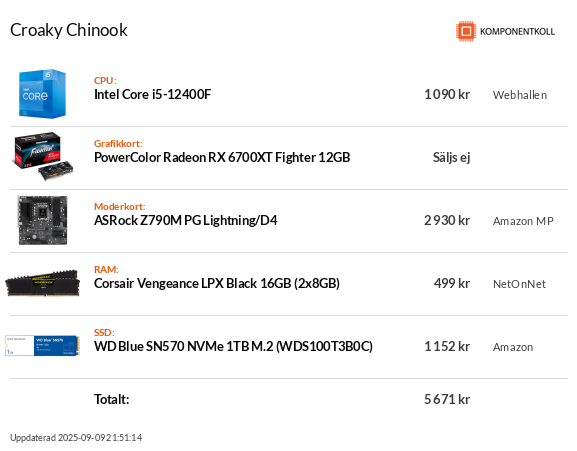Open the Webhallen store link

pos(520,95)
